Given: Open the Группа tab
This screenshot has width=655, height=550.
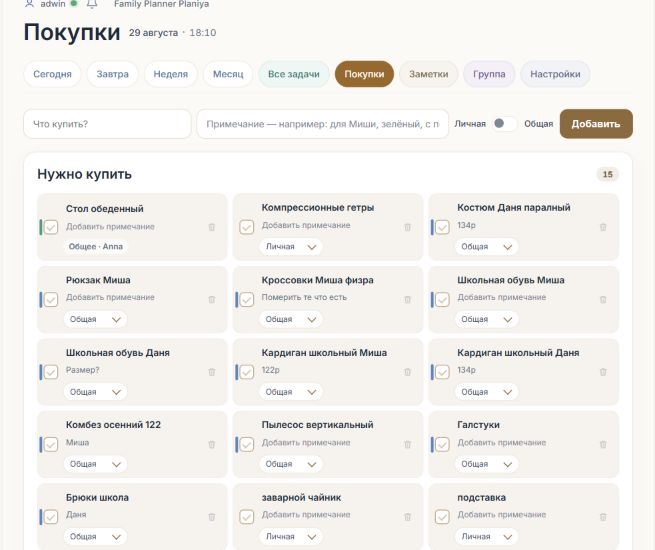Looking at the screenshot, I should pyautogui.click(x=489, y=74).
